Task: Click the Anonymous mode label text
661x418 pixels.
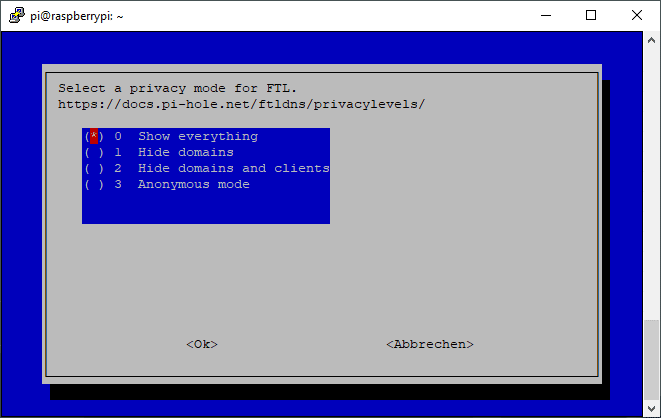Action: (193, 185)
